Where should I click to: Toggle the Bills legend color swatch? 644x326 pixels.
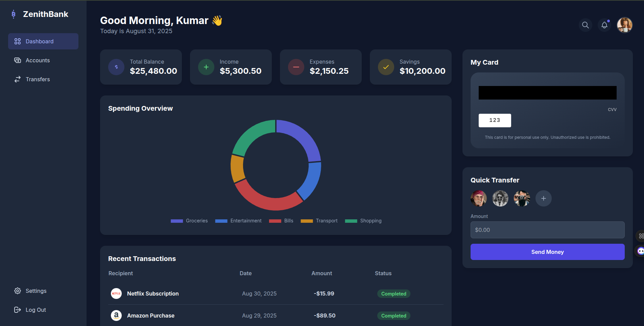click(275, 221)
